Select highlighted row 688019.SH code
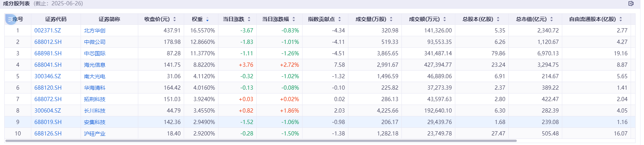This screenshot has height=145, width=644. [48, 122]
